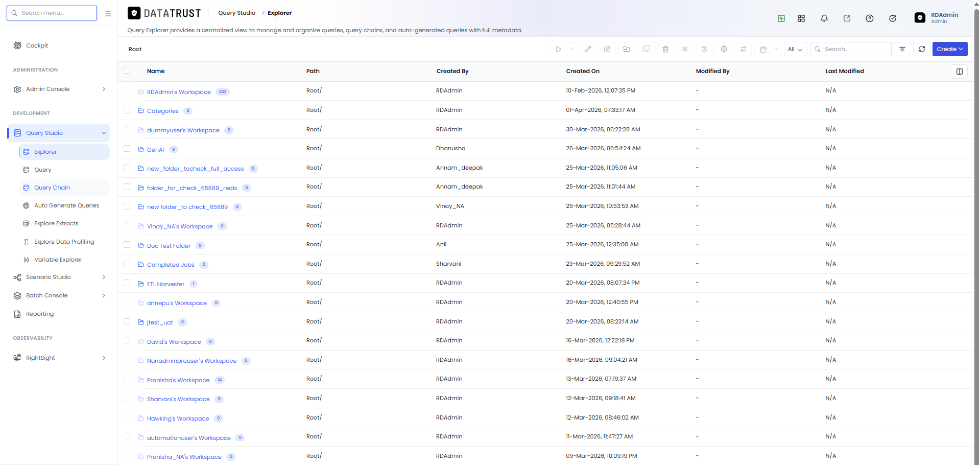Check the box for Categories folder
980x465 pixels.
[x=127, y=110]
